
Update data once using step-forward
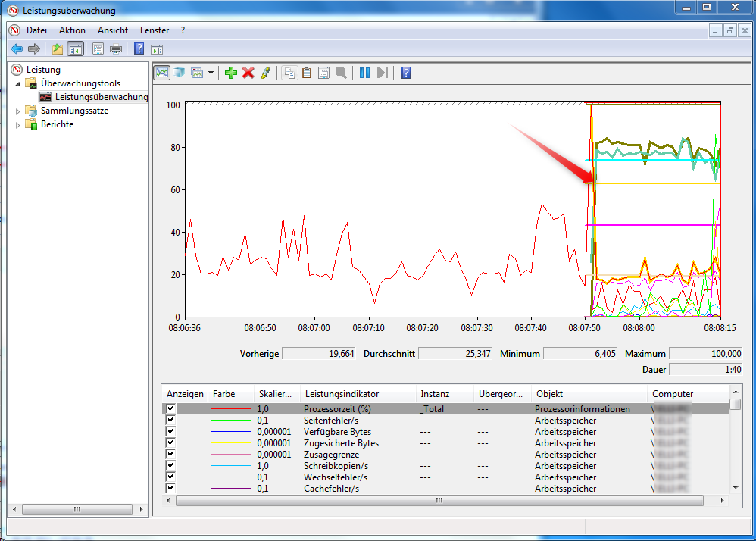tap(383, 72)
